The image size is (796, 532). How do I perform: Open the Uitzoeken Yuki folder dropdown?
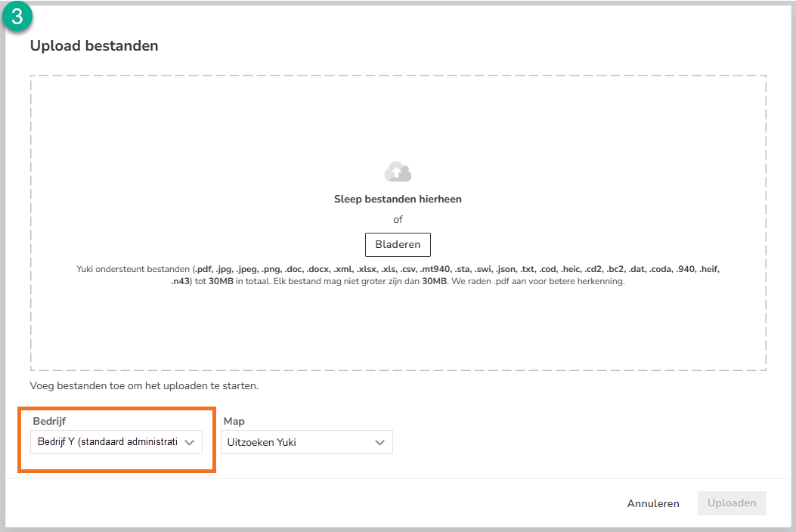pyautogui.click(x=307, y=442)
